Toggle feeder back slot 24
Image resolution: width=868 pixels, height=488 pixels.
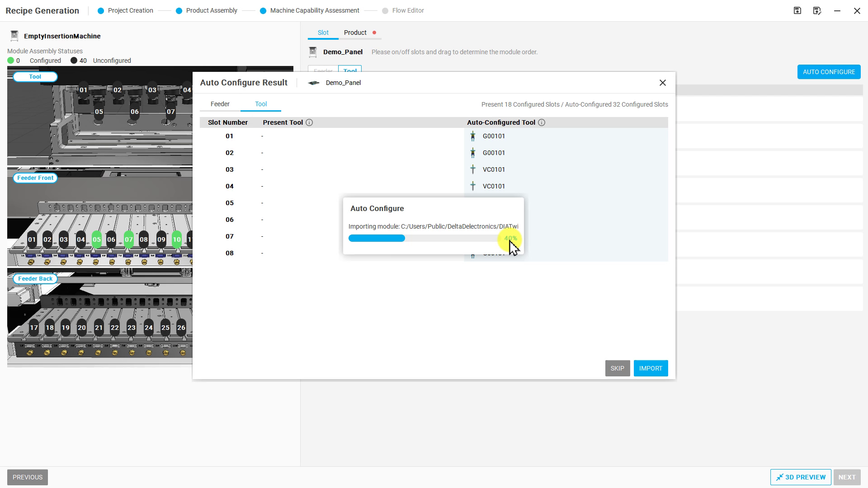[149, 328]
